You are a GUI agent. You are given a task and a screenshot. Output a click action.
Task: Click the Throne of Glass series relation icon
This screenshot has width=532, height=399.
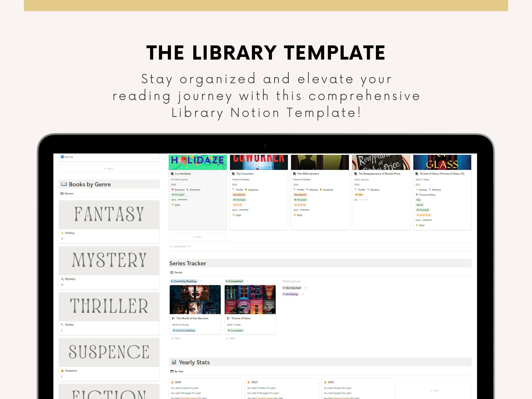point(417,195)
